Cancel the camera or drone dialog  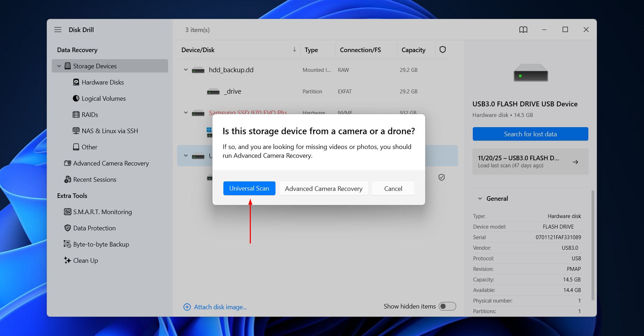coord(393,188)
